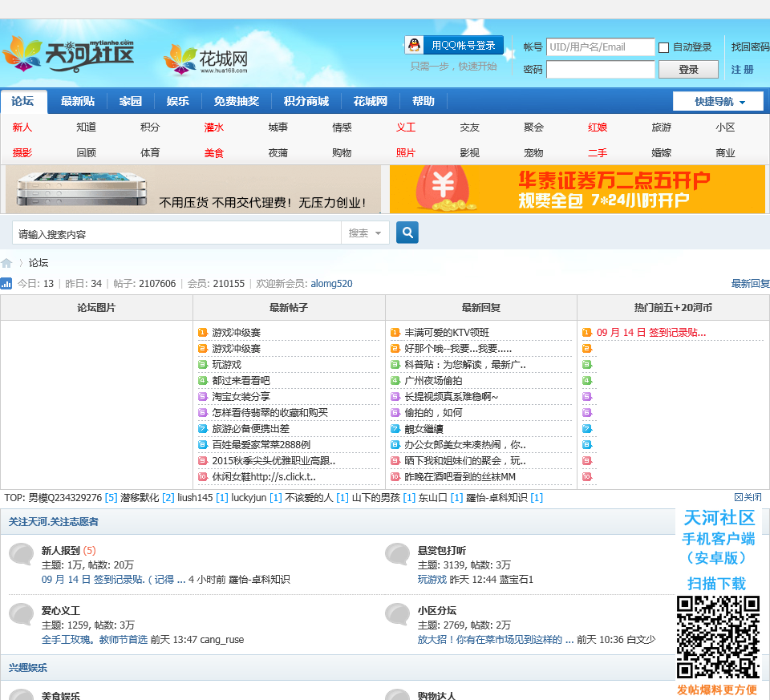
Task: Open the 免费抽奖 navigation tab
Action: tap(236, 101)
